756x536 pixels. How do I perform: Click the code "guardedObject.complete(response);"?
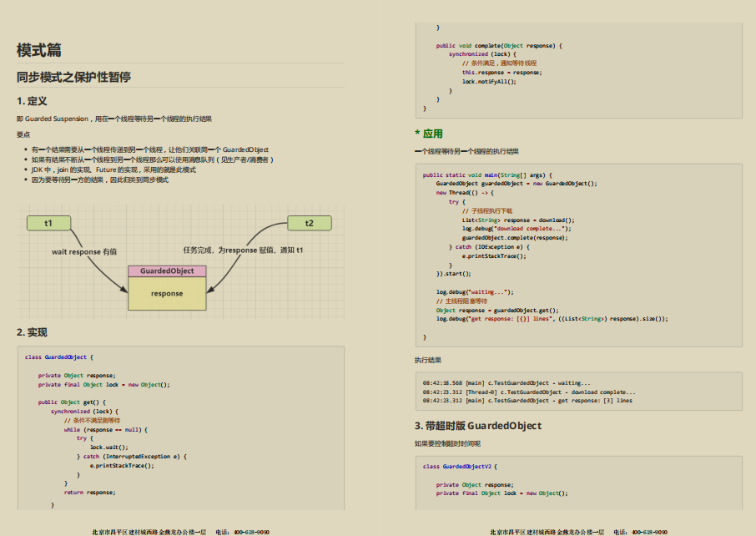point(515,238)
